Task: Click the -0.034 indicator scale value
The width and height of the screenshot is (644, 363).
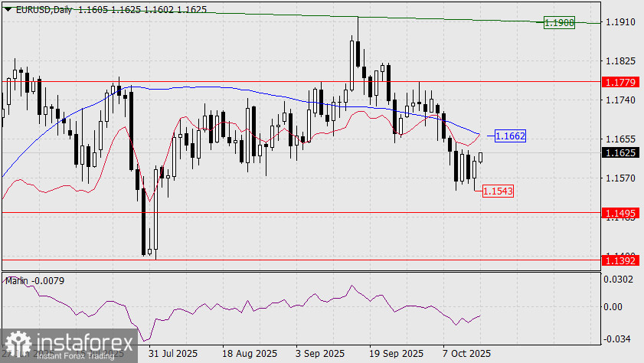Action: click(x=616, y=339)
